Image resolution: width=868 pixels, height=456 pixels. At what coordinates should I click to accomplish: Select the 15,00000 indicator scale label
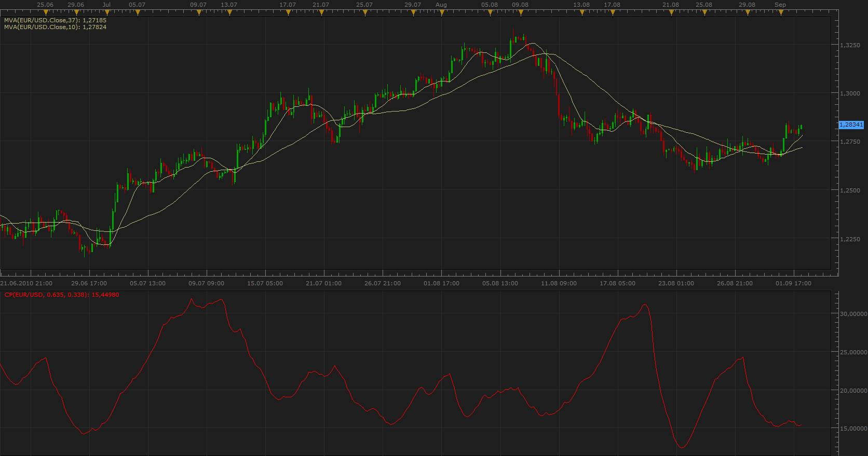(x=854, y=429)
